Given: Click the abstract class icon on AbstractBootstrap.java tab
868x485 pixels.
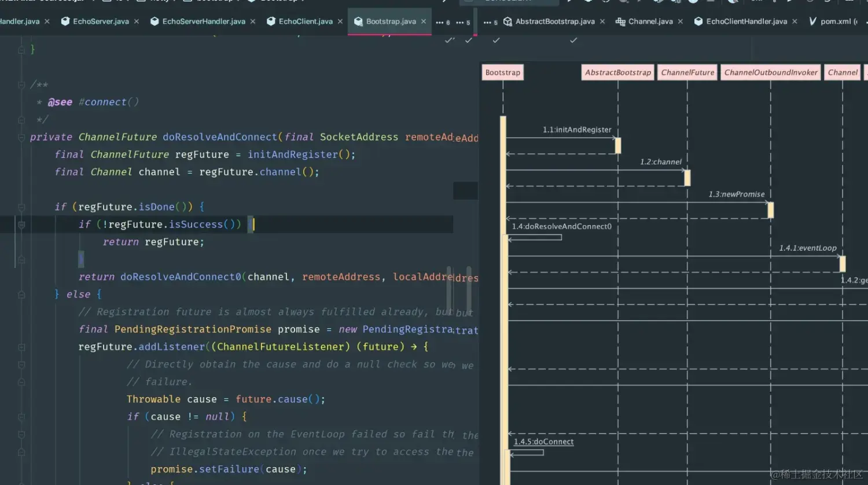Looking at the screenshot, I should pos(507,21).
